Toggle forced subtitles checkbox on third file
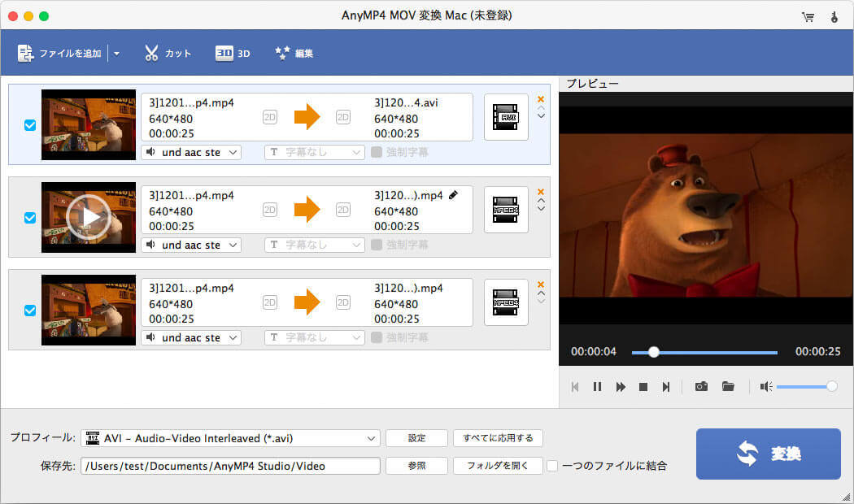 point(377,337)
